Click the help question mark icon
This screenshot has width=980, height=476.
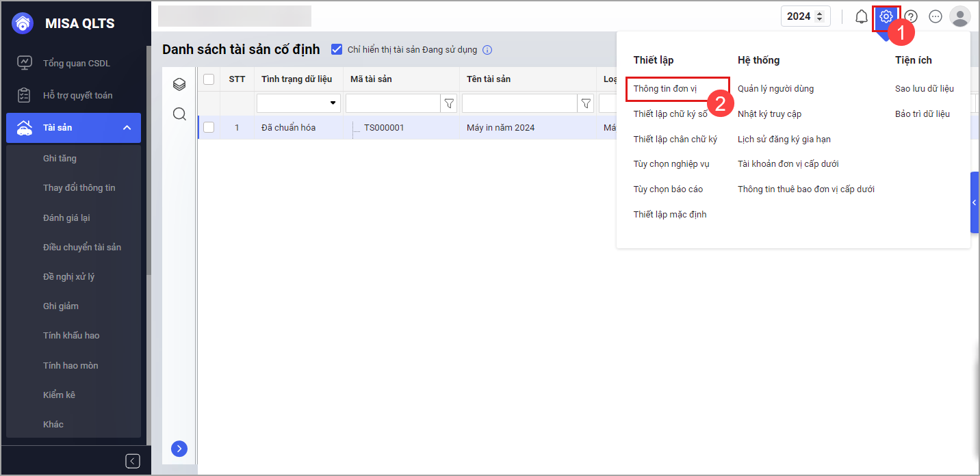[x=911, y=16]
